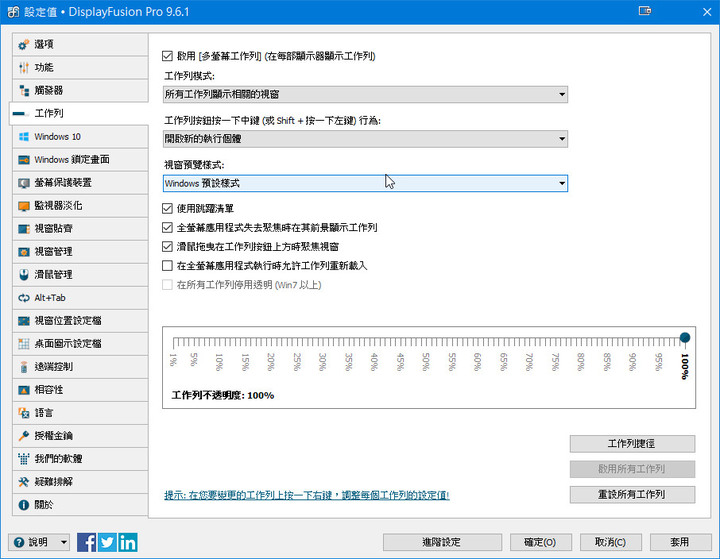This screenshot has width=720, height=559.
Task: Click the 套用 button
Action: click(680, 542)
